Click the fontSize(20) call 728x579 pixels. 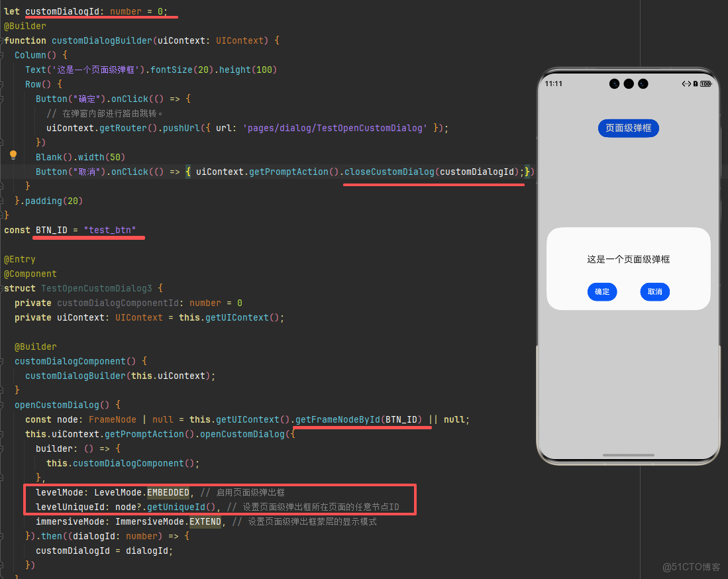pyautogui.click(x=182, y=70)
